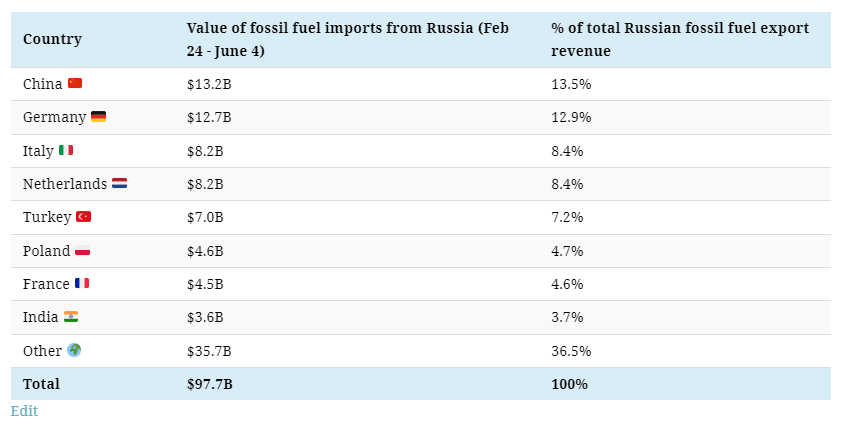Select the Other row's $35.7B value
The height and width of the screenshot is (429, 843).
209,351
